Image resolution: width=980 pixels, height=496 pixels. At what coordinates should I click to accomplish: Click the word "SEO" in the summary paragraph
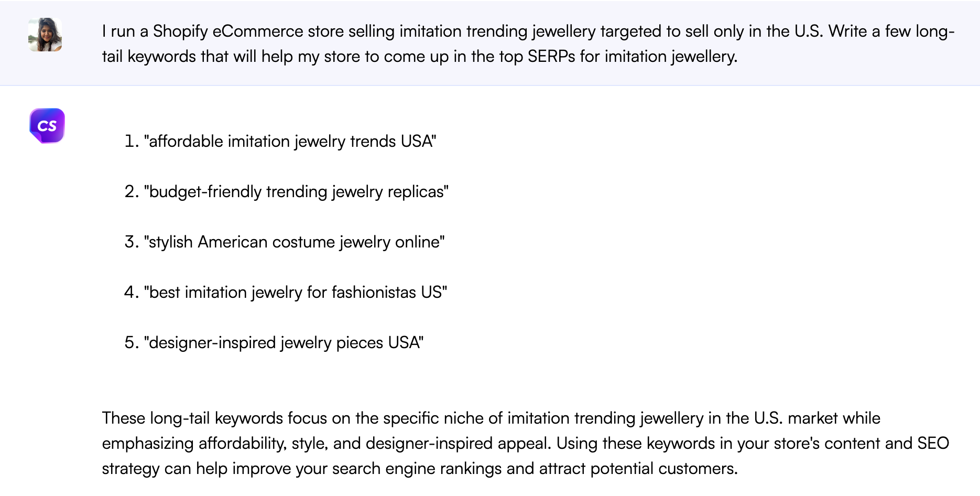tap(933, 444)
